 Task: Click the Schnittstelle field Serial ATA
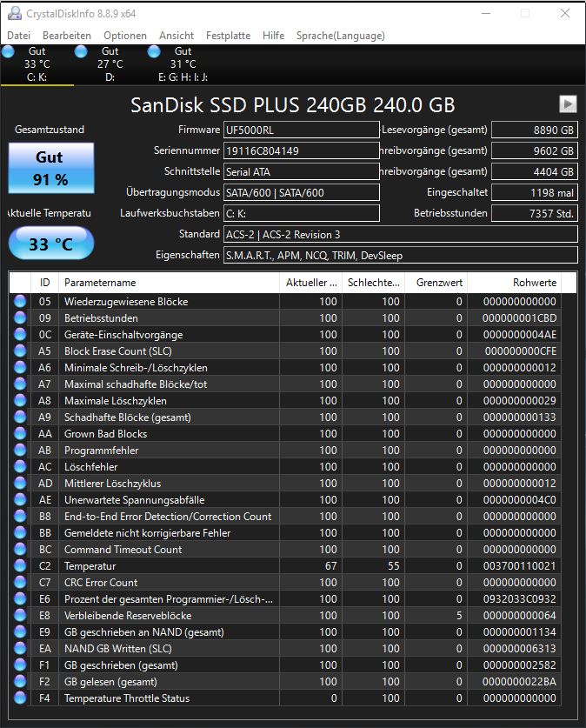(302, 172)
